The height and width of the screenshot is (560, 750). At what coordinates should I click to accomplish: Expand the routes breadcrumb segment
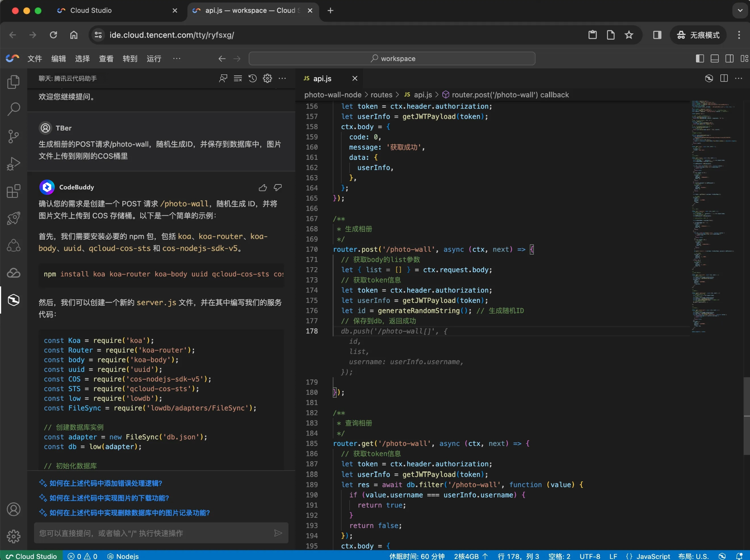coord(381,95)
